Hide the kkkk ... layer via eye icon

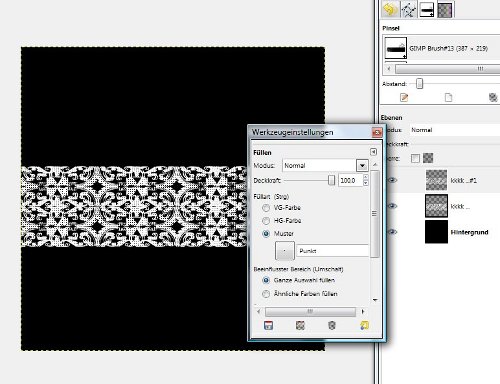pyautogui.click(x=392, y=206)
